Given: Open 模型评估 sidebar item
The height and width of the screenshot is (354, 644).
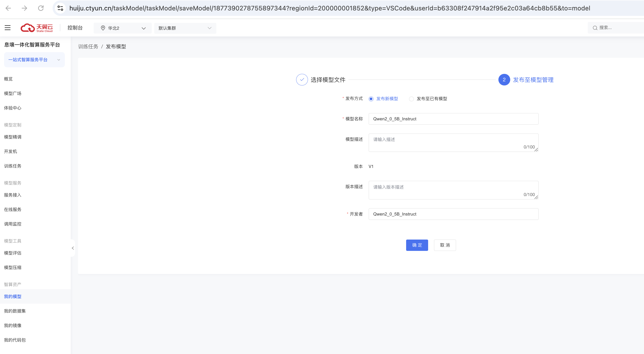Looking at the screenshot, I should click(13, 253).
